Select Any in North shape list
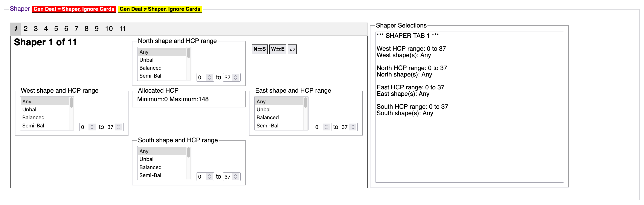Viewport: 644px width, 205px height. tap(162, 52)
